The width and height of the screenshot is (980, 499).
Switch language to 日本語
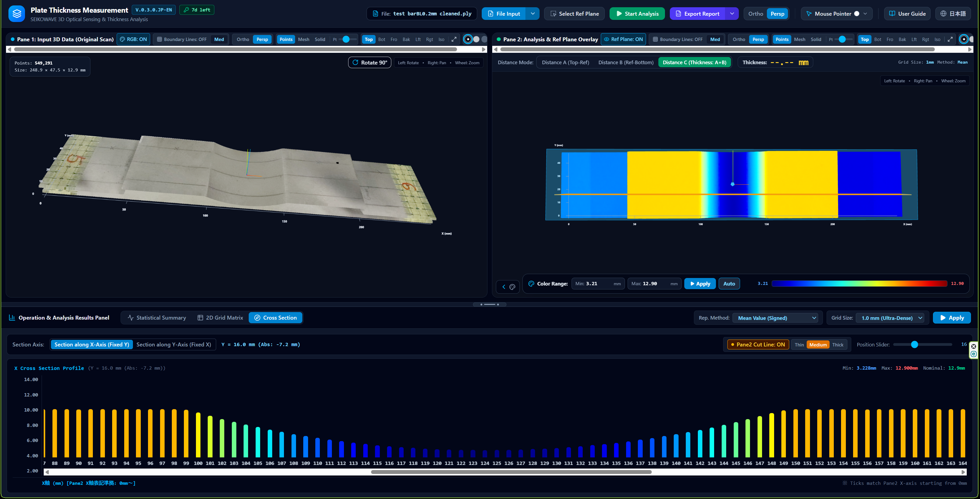coord(953,14)
